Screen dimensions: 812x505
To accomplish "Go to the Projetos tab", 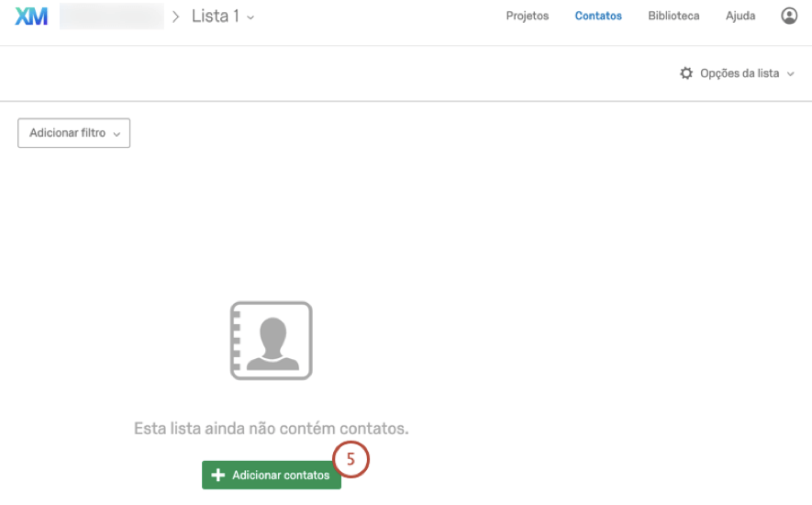I will 528,17.
